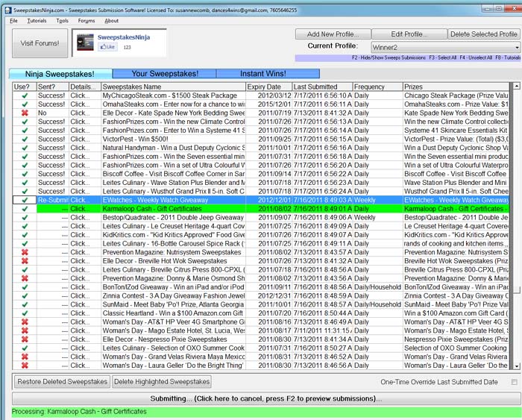Image resolution: width=522 pixels, height=420 pixels.
Task: Toggle red X for Elle Decor Breville Hot Wok
Action: pos(25,261)
